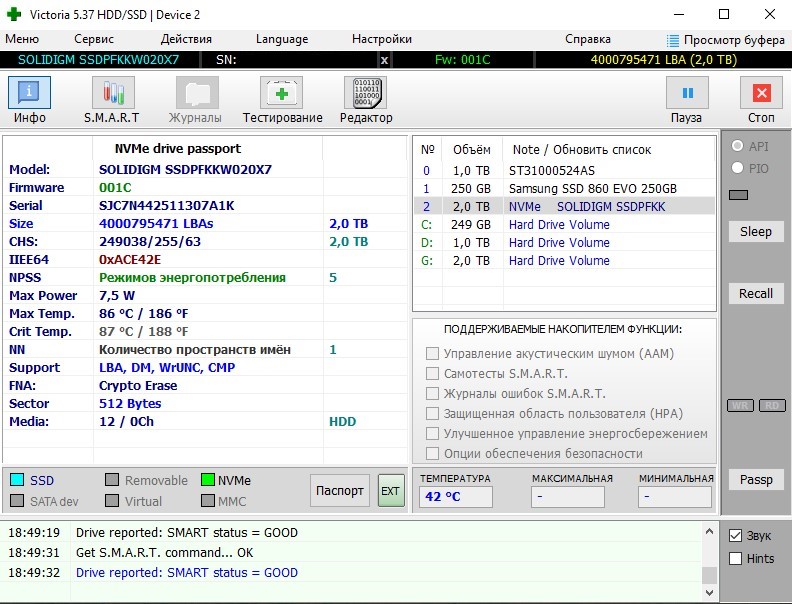Select C: 249 GB Hard Drive Volume

(x=564, y=225)
